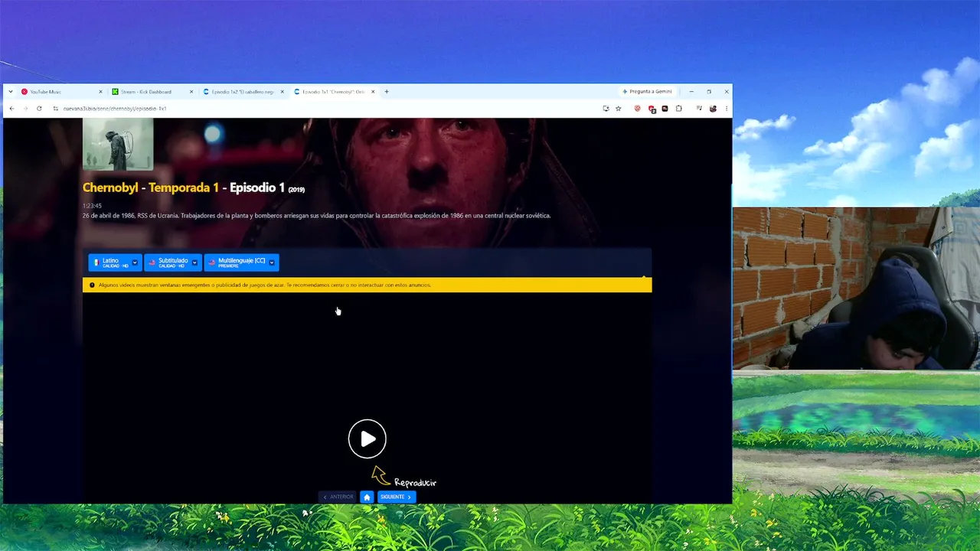Open the media controls icon in toolbar
Screen dimensions: 980x551
click(x=699, y=109)
